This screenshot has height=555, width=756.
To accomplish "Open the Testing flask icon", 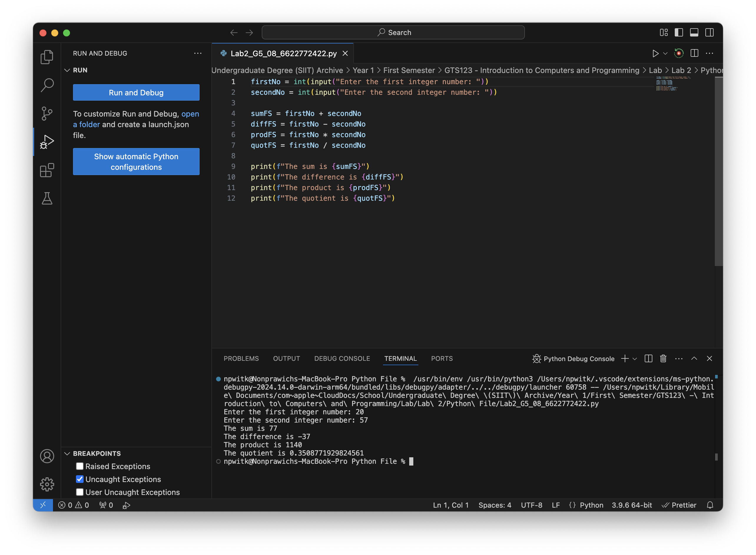I will point(47,199).
